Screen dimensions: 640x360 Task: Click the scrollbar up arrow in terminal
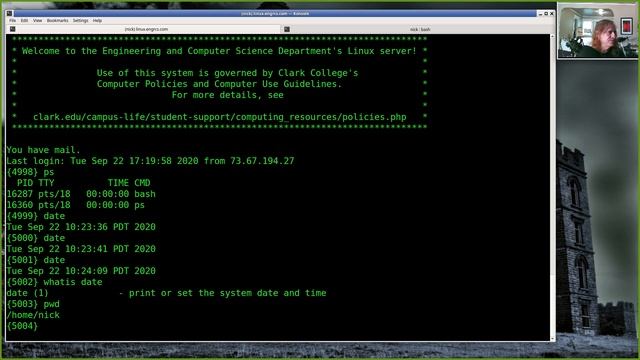[x=552, y=37]
